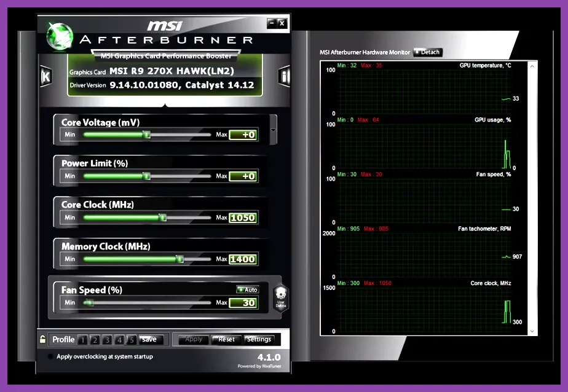Select profile slot 5
This screenshot has width=568, height=392.
pyautogui.click(x=132, y=340)
